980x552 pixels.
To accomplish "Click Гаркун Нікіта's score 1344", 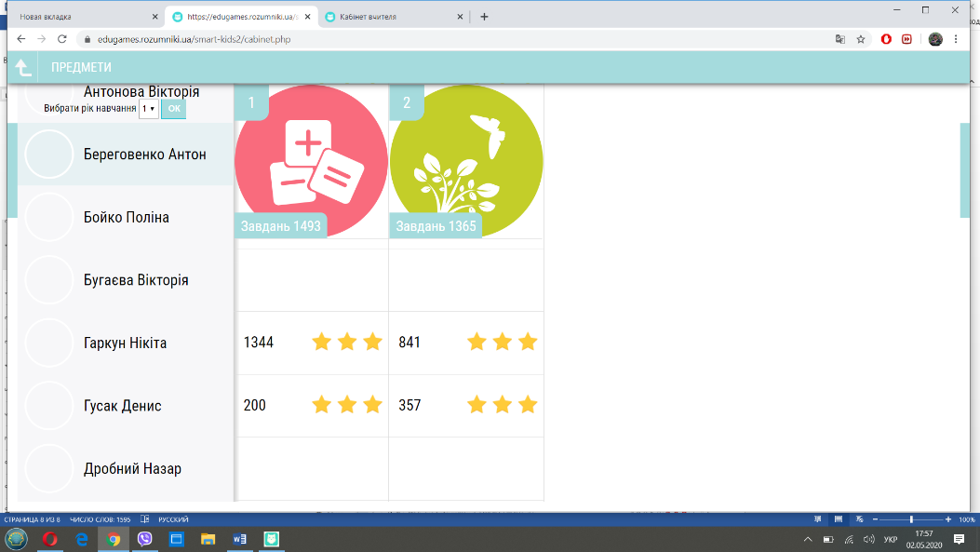I will pos(259,343).
